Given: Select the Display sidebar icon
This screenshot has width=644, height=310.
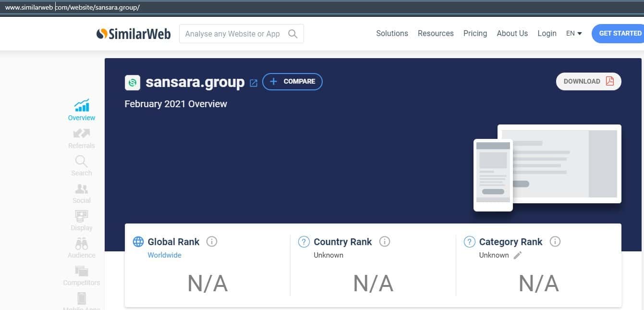Looking at the screenshot, I should pos(81,217).
